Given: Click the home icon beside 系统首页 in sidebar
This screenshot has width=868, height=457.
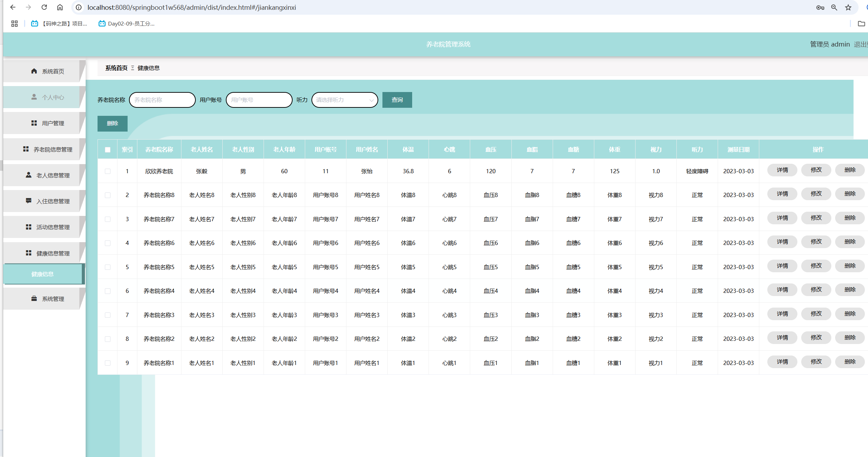Looking at the screenshot, I should coord(34,71).
